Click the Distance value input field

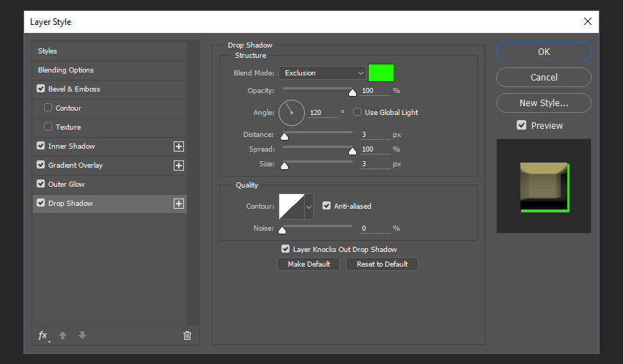375,135
